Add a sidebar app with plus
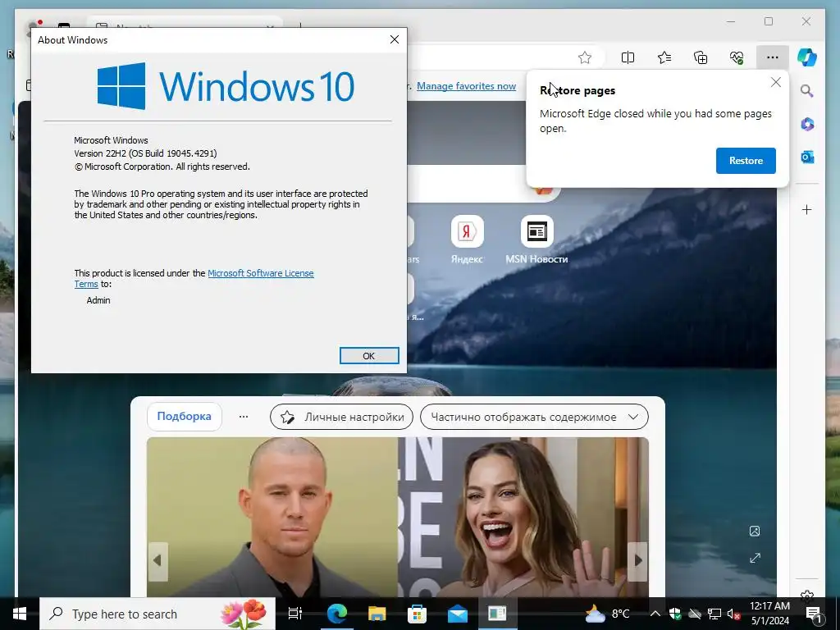Viewport: 840px width, 630px height. 807,209
